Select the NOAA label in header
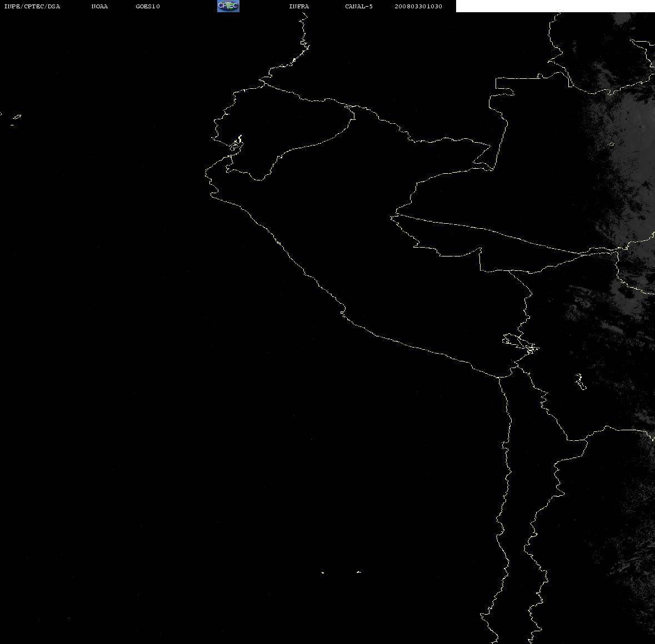 (99, 6)
